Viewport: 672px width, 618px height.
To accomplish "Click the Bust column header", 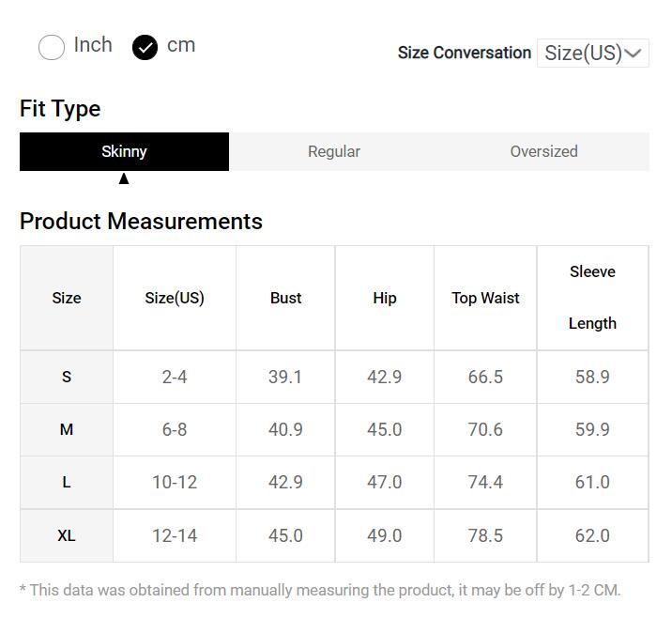I will point(285,298).
